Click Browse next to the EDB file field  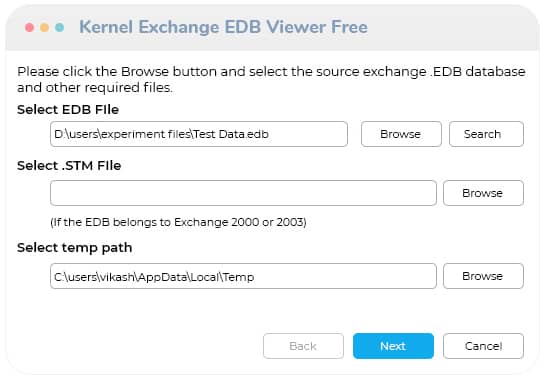(401, 134)
